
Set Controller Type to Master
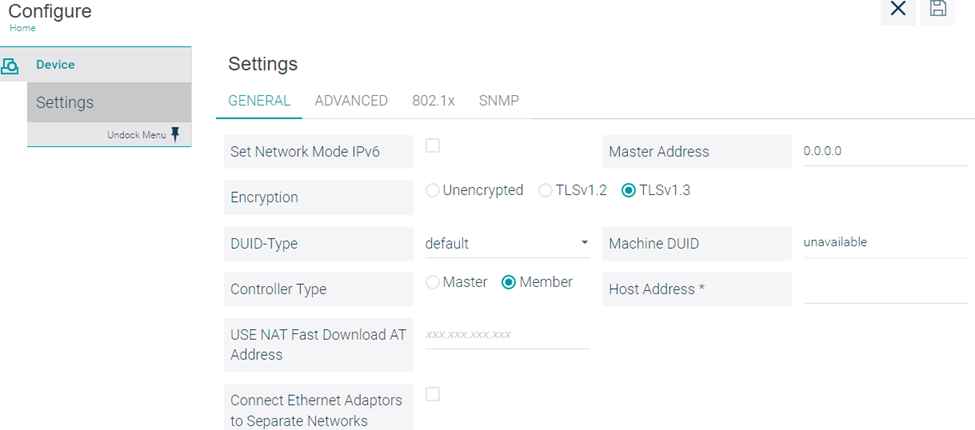[x=432, y=283]
